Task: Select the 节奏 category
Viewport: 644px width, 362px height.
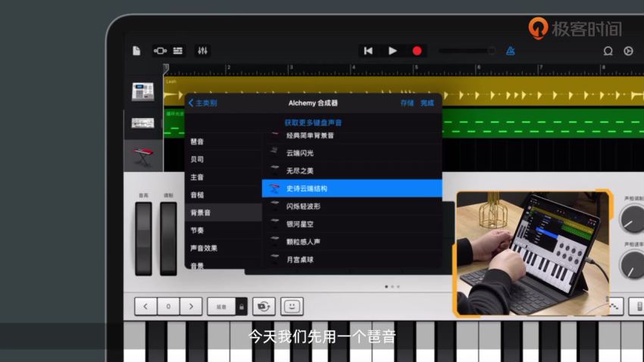Action: [x=223, y=230]
